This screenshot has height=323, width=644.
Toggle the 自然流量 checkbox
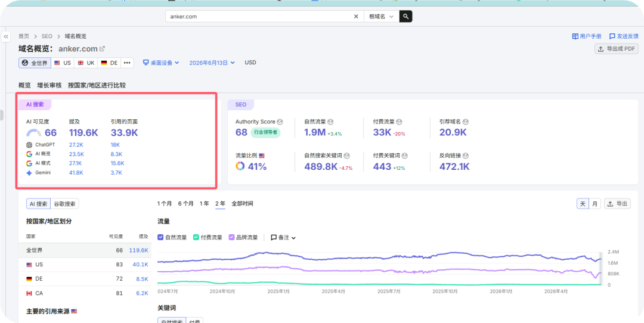pos(160,237)
